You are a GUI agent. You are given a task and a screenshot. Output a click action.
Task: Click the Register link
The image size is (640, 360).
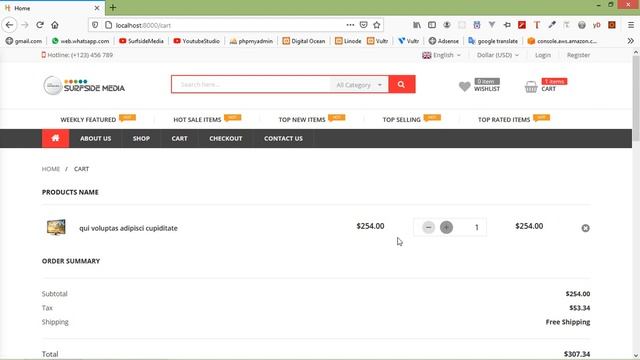578,55
